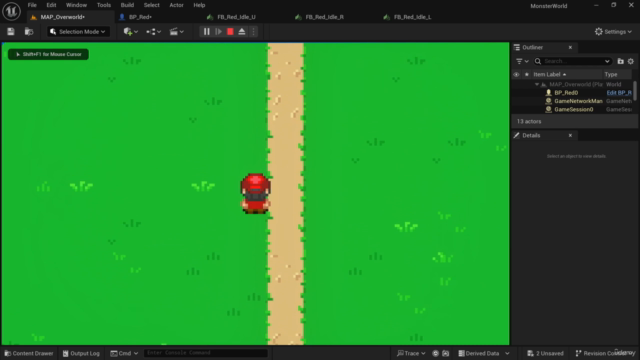
Task: Pause the play-in-editor simulation
Action: [x=207, y=31]
